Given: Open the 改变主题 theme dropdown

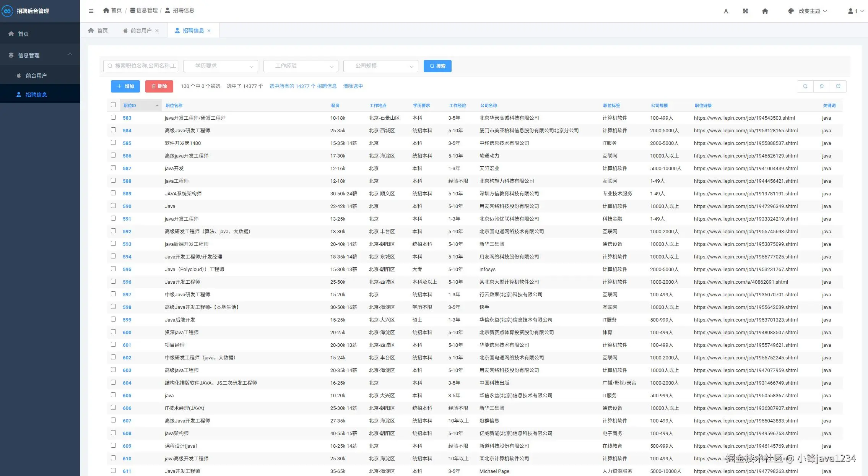Looking at the screenshot, I should [809, 11].
